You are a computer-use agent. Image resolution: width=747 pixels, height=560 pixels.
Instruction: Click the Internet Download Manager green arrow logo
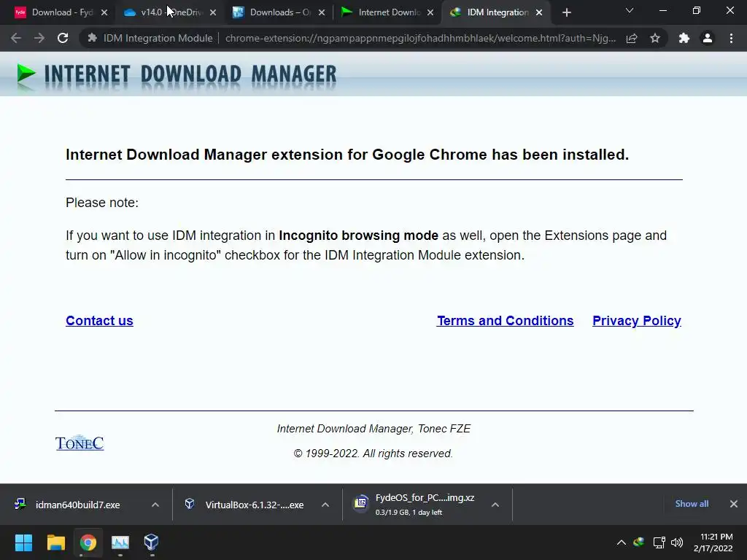coord(26,75)
